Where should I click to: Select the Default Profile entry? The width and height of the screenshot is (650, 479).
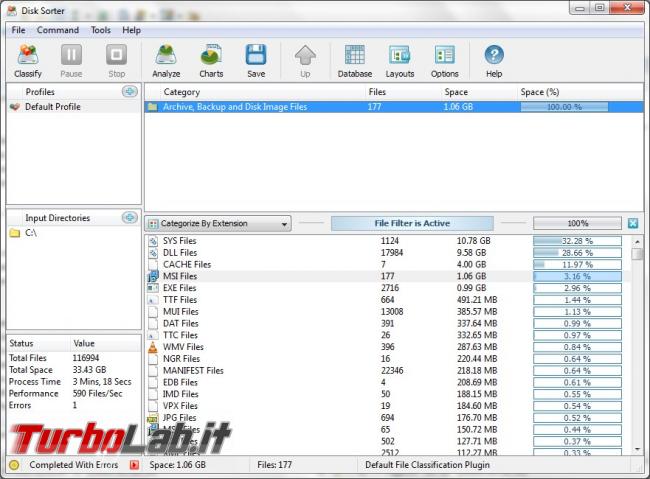tap(74, 107)
